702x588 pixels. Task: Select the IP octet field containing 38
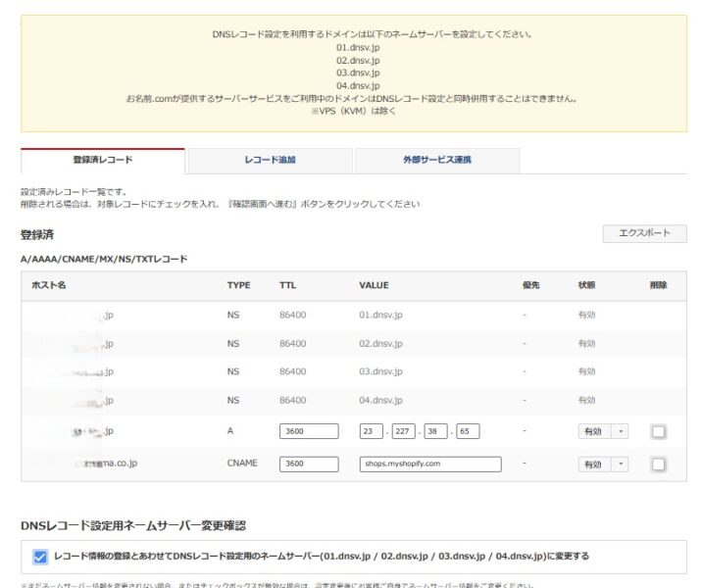point(435,432)
